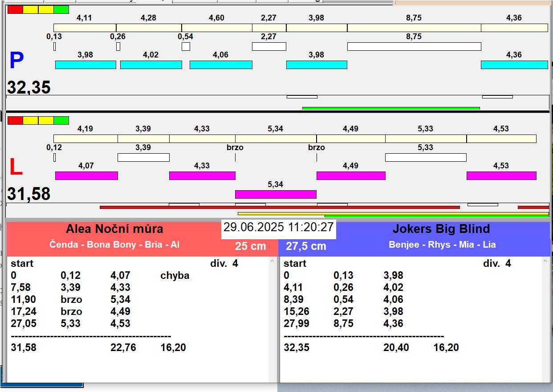
Task: Click the large 31,58 total time
Action: [x=29, y=194]
